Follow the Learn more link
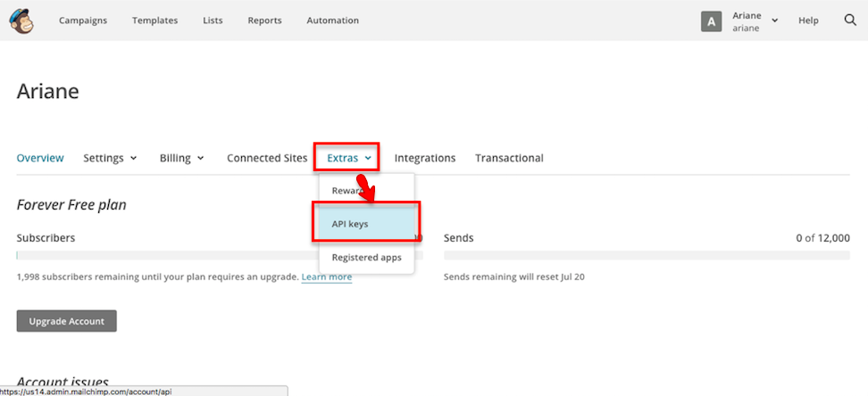868x396 pixels. coord(327,276)
